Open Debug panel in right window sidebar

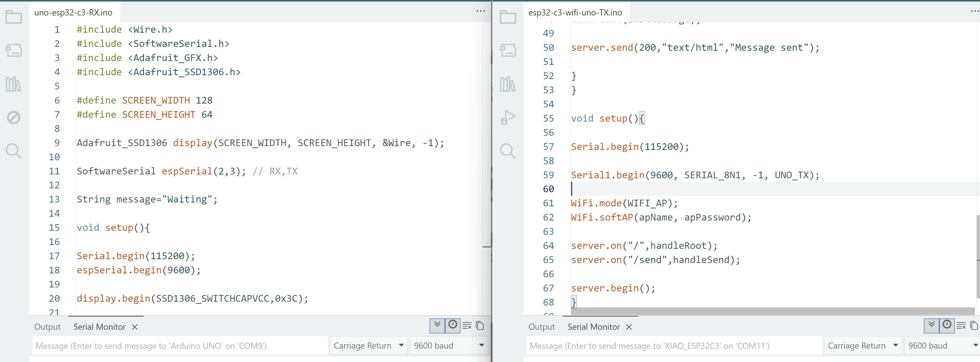507,117
